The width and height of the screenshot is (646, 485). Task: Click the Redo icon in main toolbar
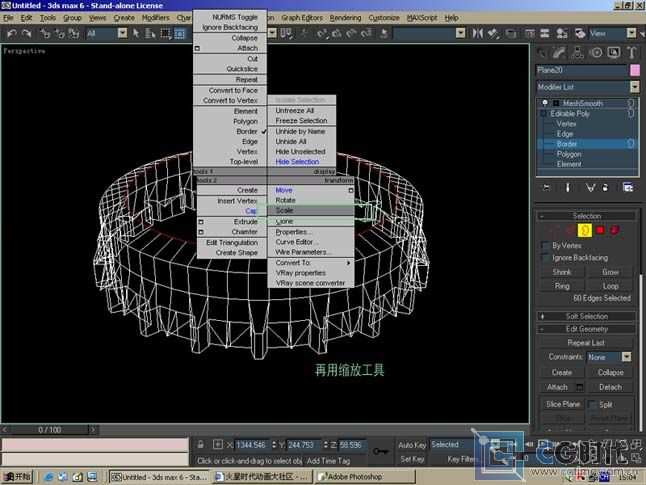(27, 33)
